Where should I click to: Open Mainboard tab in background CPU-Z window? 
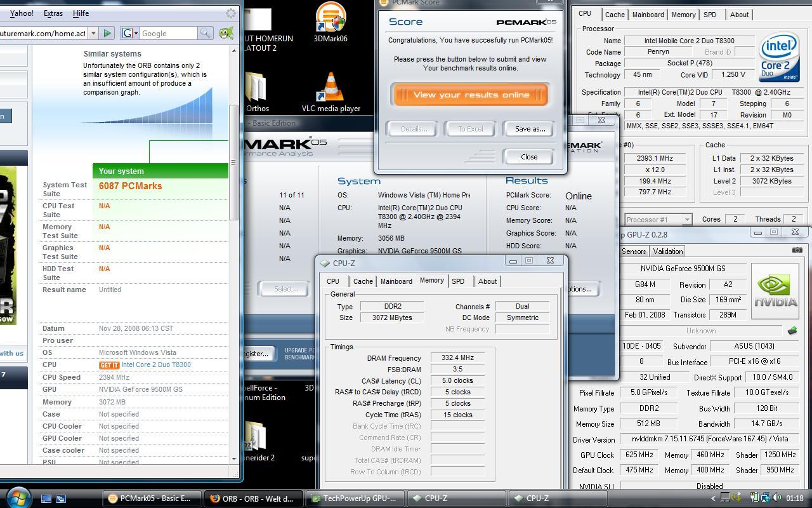click(x=648, y=15)
